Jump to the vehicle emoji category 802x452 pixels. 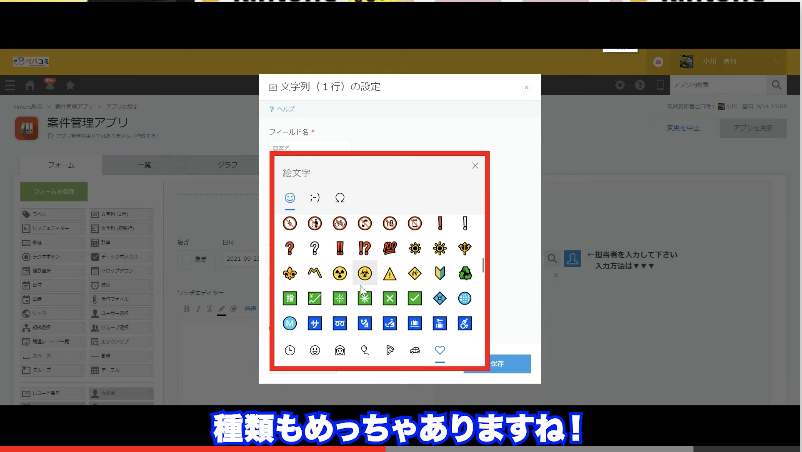[x=415, y=350]
